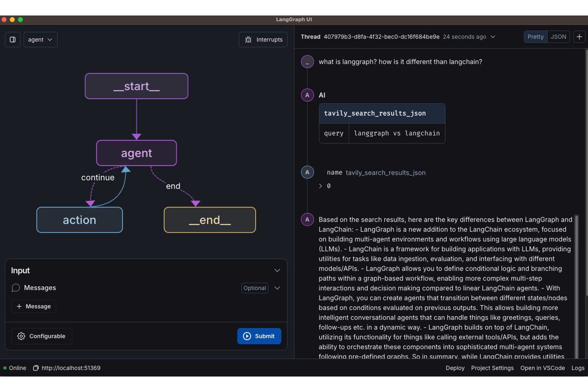Select the avatar beside the final answer
588x392 pixels.
[307, 220]
